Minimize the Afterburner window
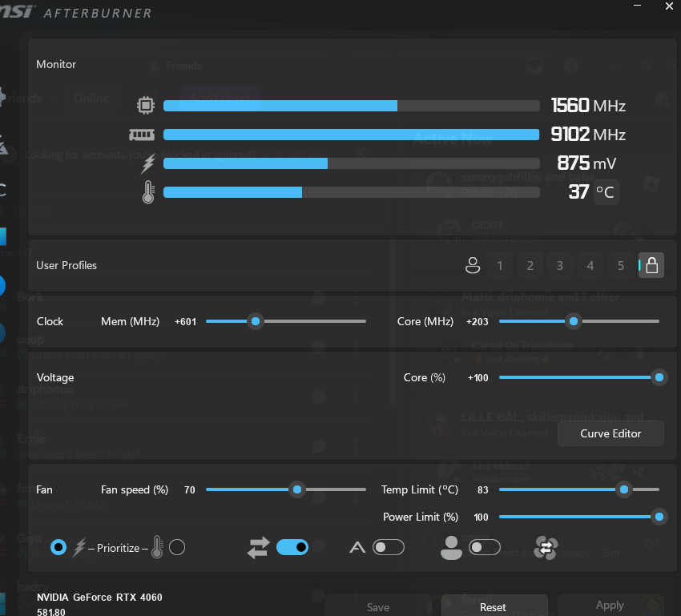The width and height of the screenshot is (681, 616). coord(637,6)
